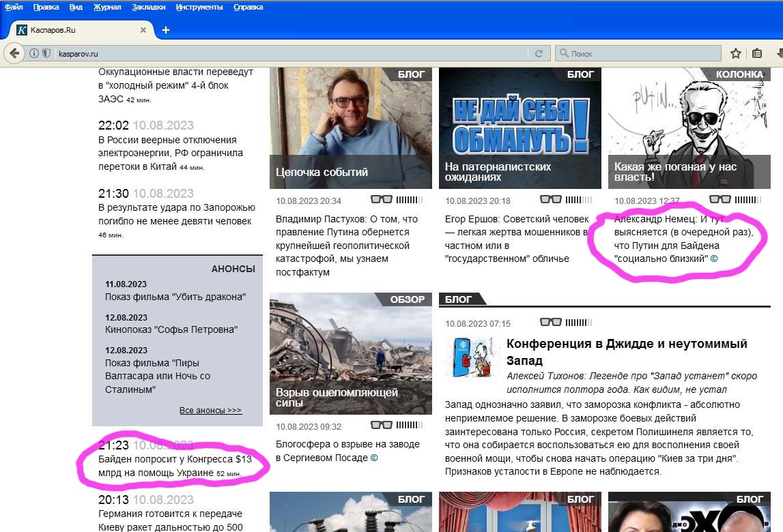Open the news about Германия готовится к передаче ракет
The image size is (783, 532).
[x=170, y=520]
